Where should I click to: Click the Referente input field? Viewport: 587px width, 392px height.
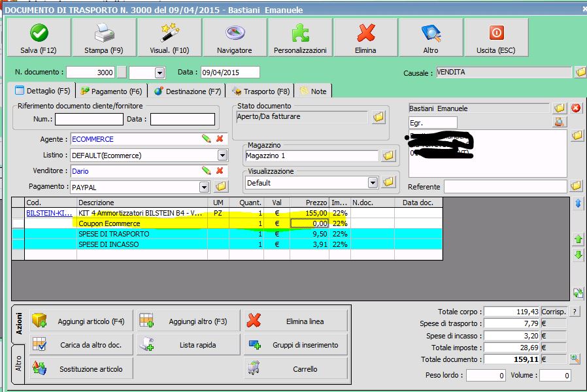coord(505,186)
